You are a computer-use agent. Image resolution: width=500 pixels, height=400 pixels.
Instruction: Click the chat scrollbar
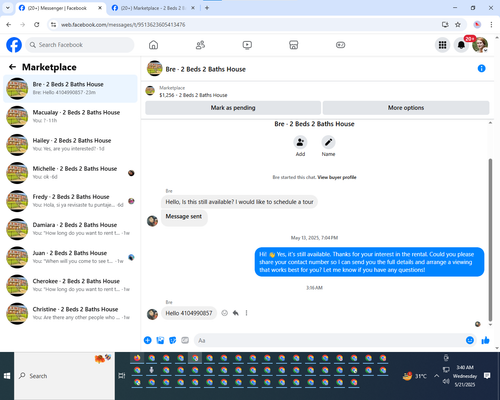pyautogui.click(x=490, y=239)
